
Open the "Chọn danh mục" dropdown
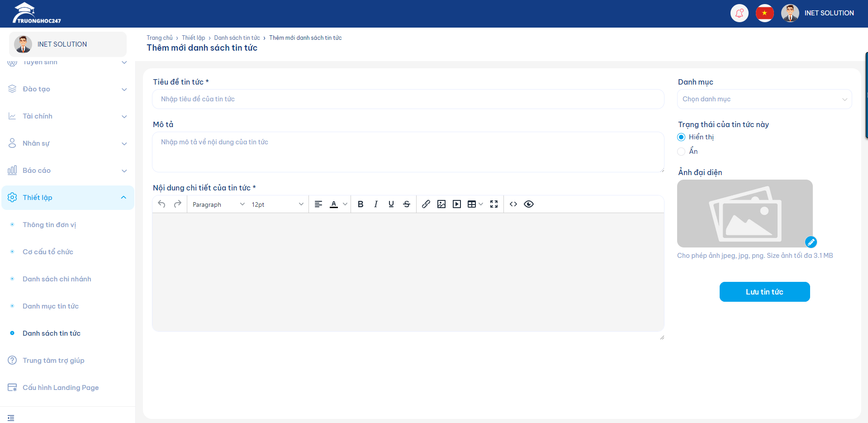[764, 99]
